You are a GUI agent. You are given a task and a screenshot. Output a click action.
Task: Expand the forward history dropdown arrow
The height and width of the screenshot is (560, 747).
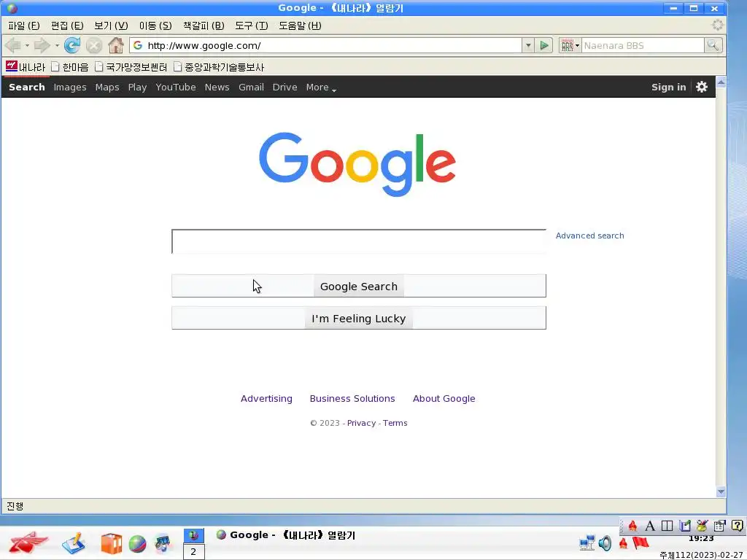57,46
